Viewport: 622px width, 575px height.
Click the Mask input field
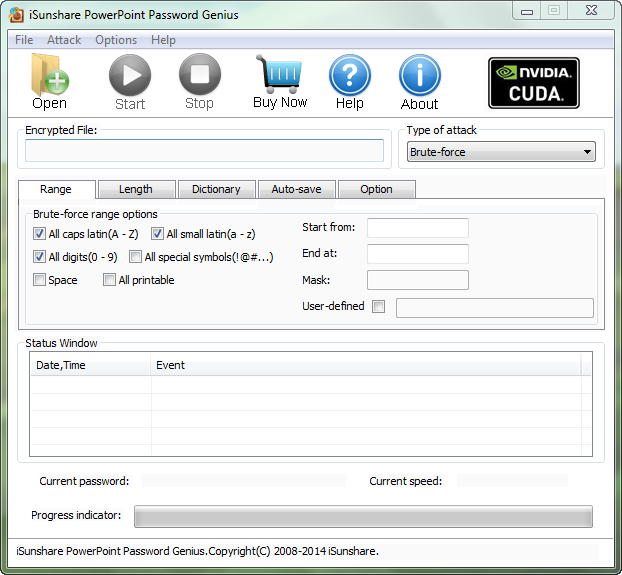point(418,280)
